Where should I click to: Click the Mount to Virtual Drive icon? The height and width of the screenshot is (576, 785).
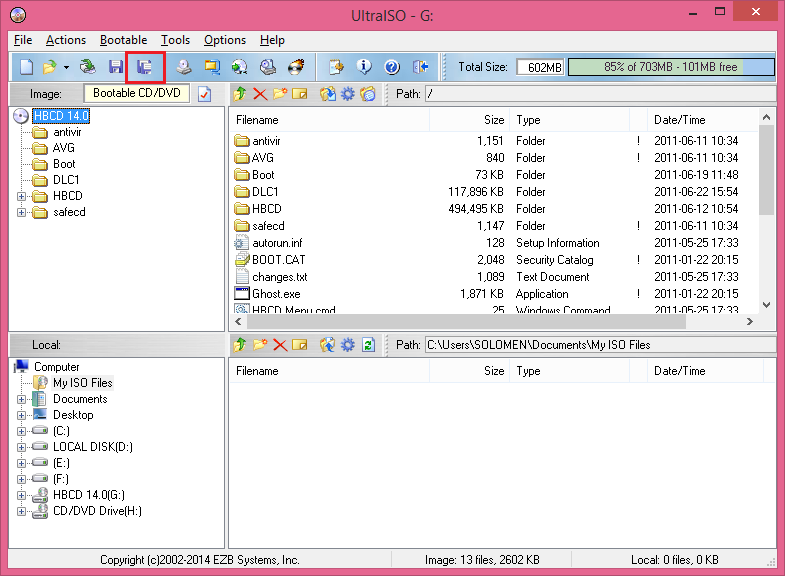[x=268, y=67]
